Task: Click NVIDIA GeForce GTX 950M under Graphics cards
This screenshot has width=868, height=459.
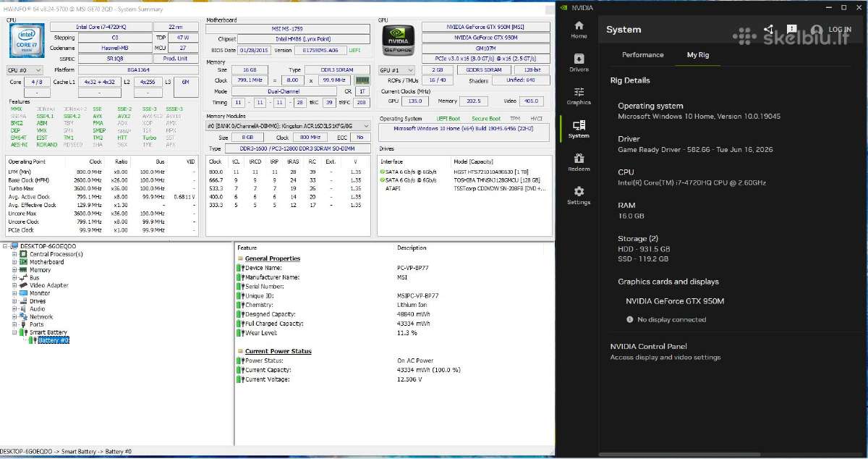Action: (x=675, y=301)
